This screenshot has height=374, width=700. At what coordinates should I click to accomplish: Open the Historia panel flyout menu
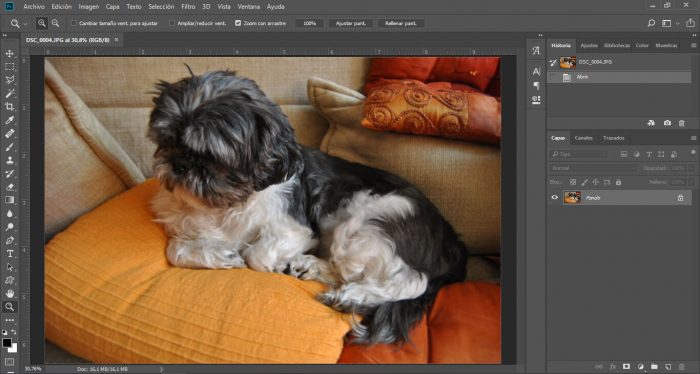(693, 46)
